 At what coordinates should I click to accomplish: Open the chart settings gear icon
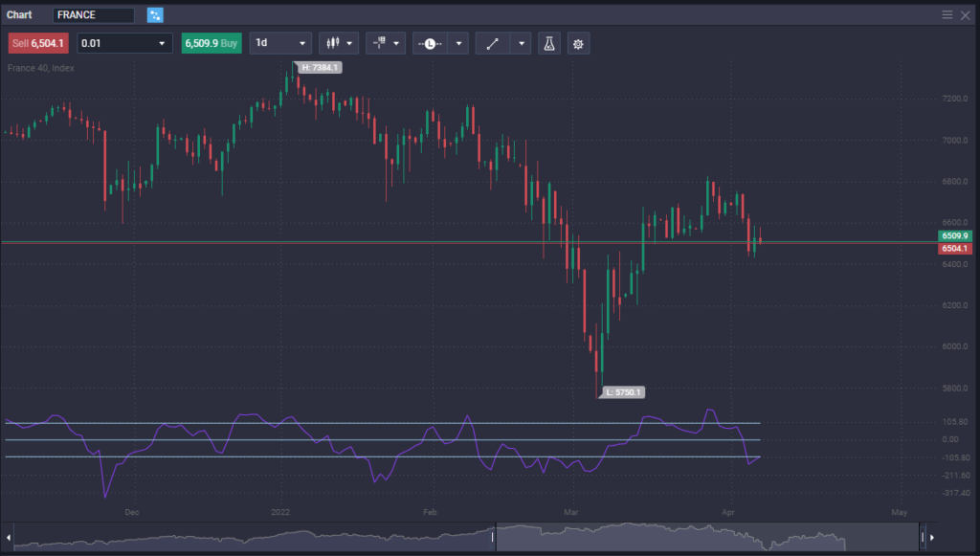click(578, 43)
